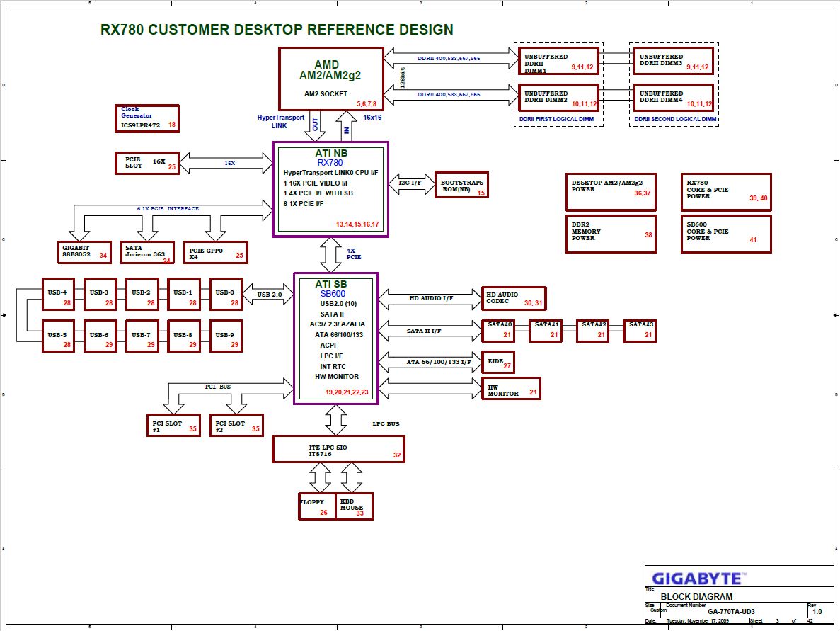The width and height of the screenshot is (840, 631).
Task: Click the USB-1 box
Action: (184, 295)
